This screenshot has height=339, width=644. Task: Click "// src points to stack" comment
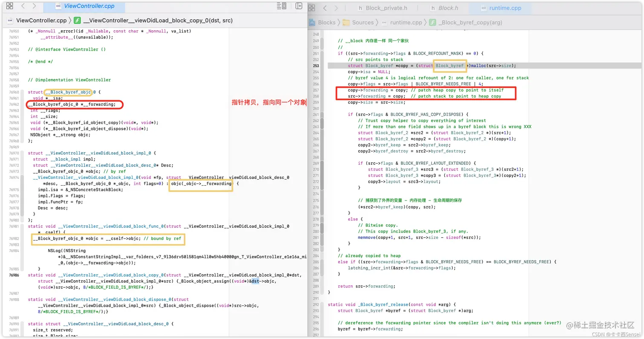[x=375, y=60]
